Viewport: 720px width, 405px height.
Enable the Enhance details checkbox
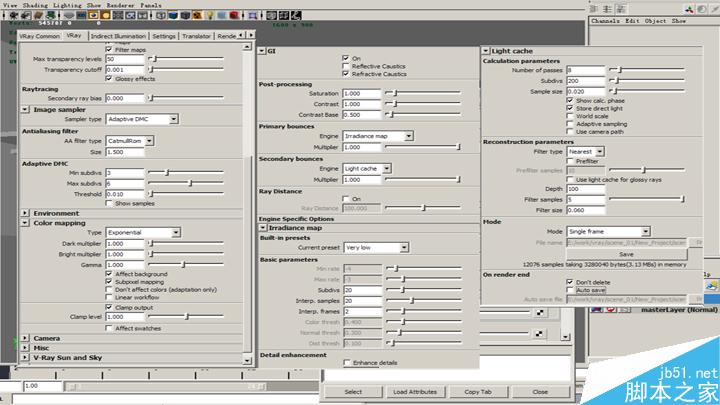[347, 363]
